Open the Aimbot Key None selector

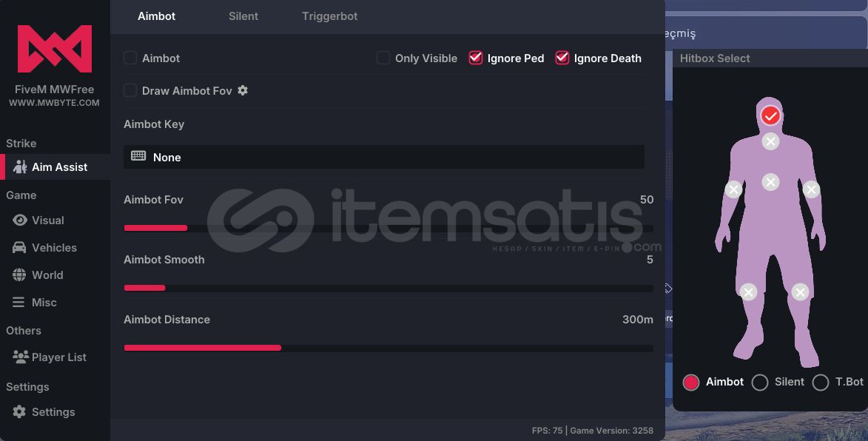pos(383,157)
